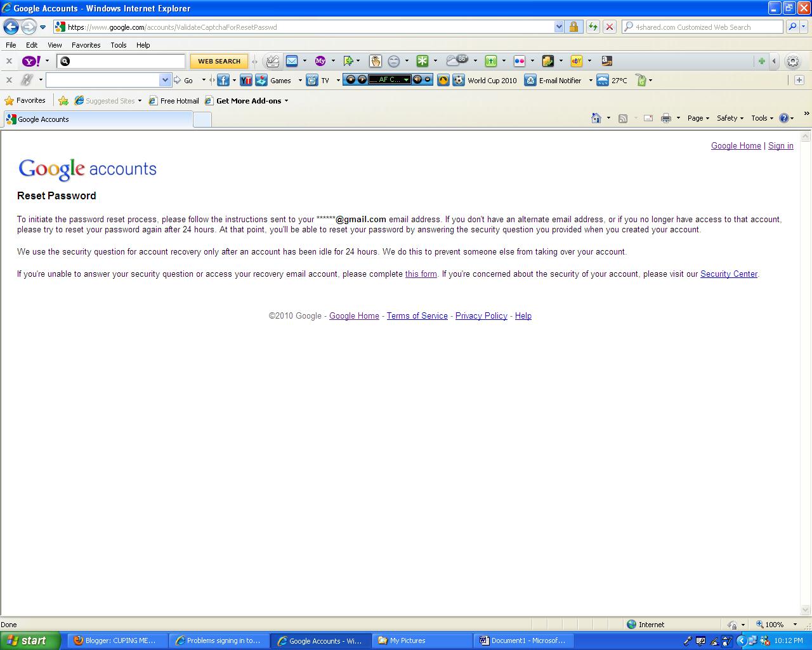Click the eBay icon in Yahoo toolbar
Viewport: 812px width, 650px height.
tap(577, 61)
